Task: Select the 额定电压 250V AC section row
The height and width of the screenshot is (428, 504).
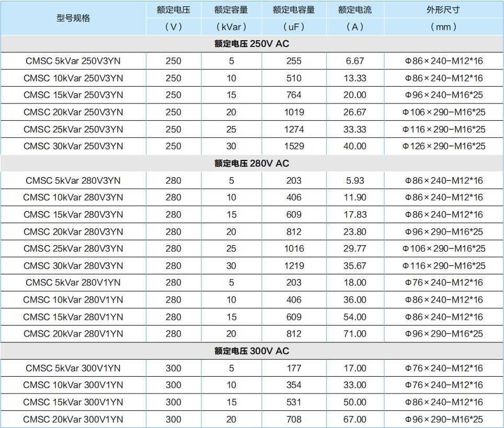Action: click(252, 44)
